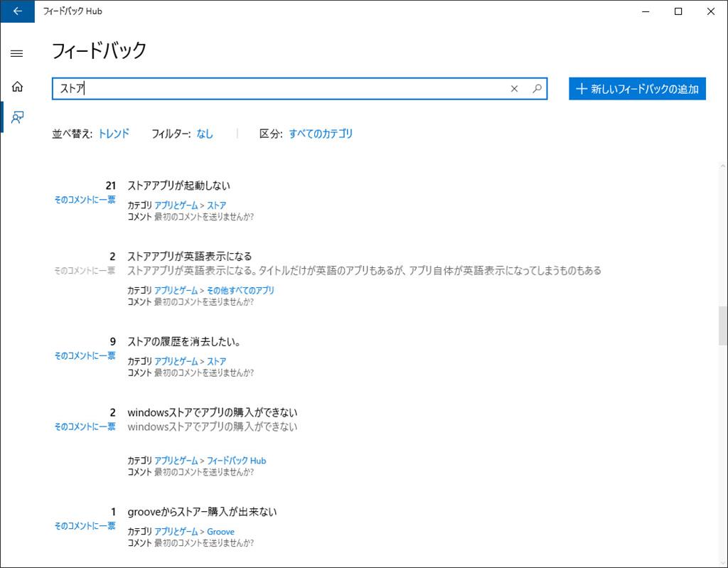728x568 pixels.
Task: Click アプリとゲーム in the Groove feedback row
Action: [176, 532]
